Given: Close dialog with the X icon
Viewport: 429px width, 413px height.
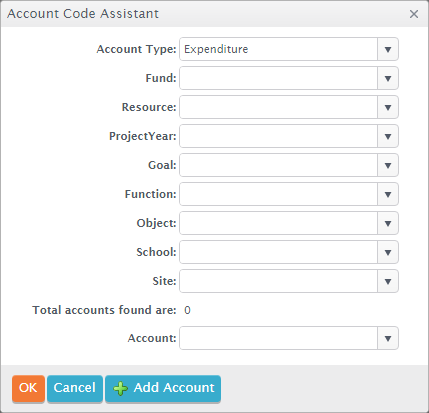Looking at the screenshot, I should [414, 14].
